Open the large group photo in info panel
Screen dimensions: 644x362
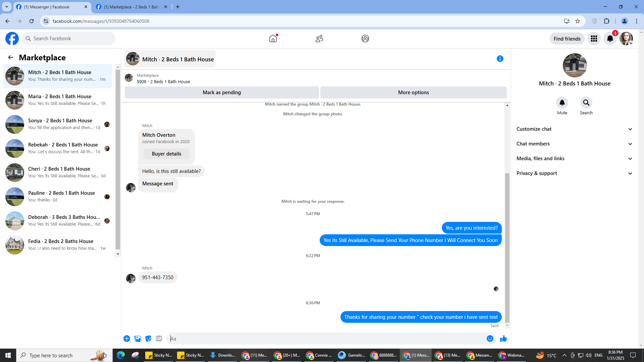point(575,65)
